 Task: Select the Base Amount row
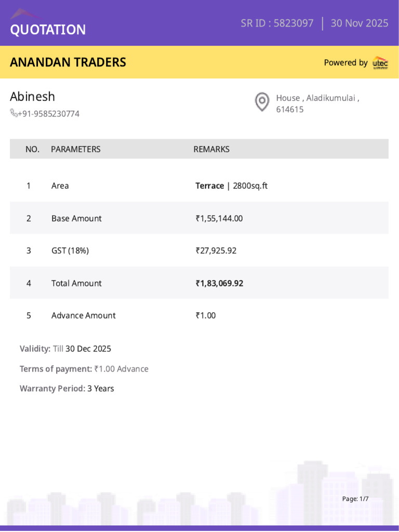coord(199,218)
